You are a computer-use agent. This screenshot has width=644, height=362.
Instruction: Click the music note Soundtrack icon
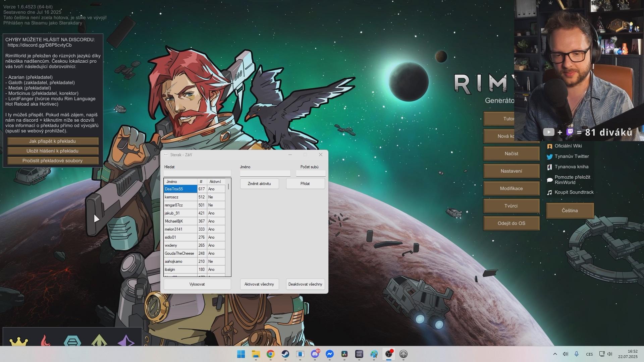pyautogui.click(x=549, y=192)
